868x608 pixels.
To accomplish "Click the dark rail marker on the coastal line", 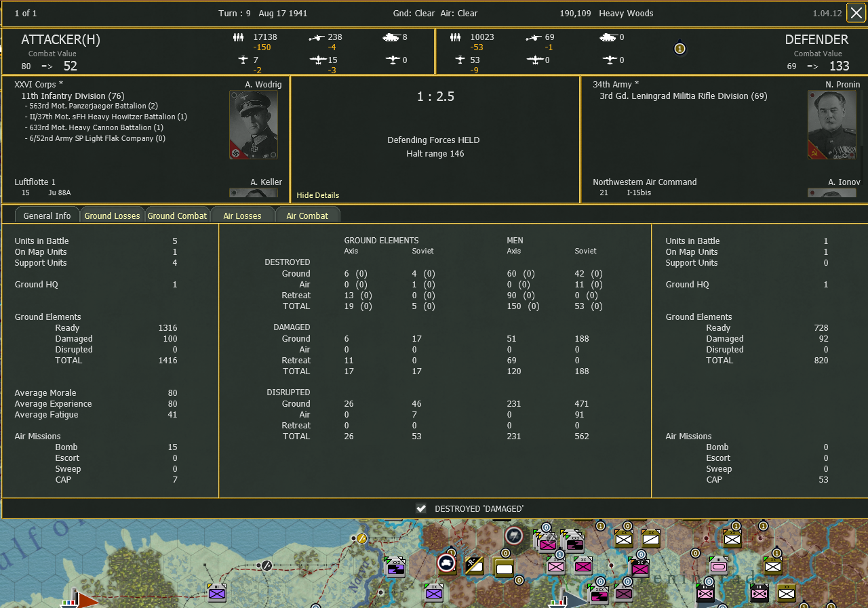I will [267, 565].
